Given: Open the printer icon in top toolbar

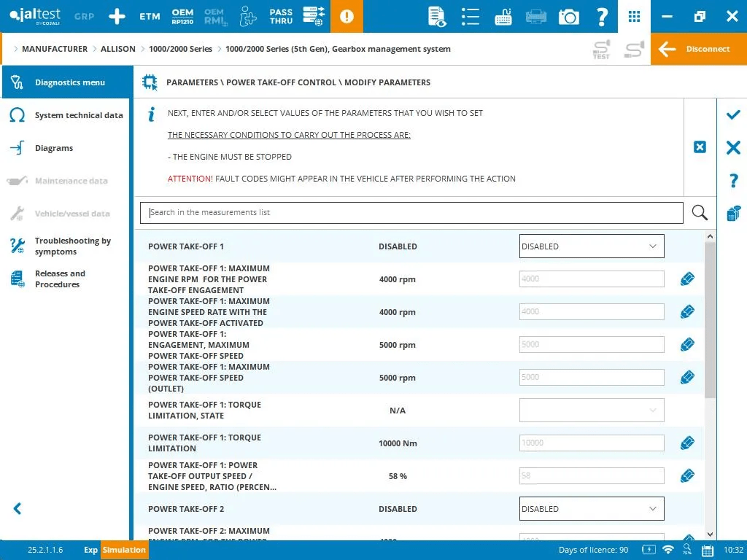Looking at the screenshot, I should coord(536,17).
